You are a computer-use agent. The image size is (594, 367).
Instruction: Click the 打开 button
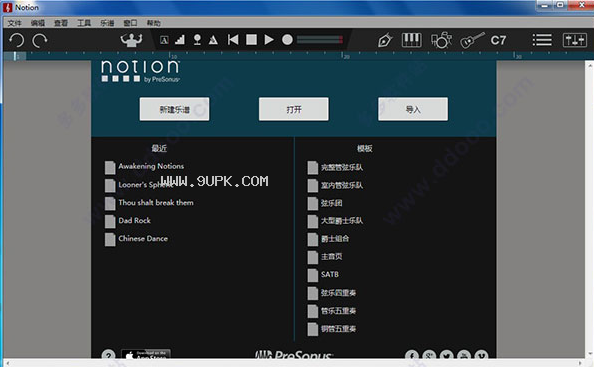coord(294,109)
